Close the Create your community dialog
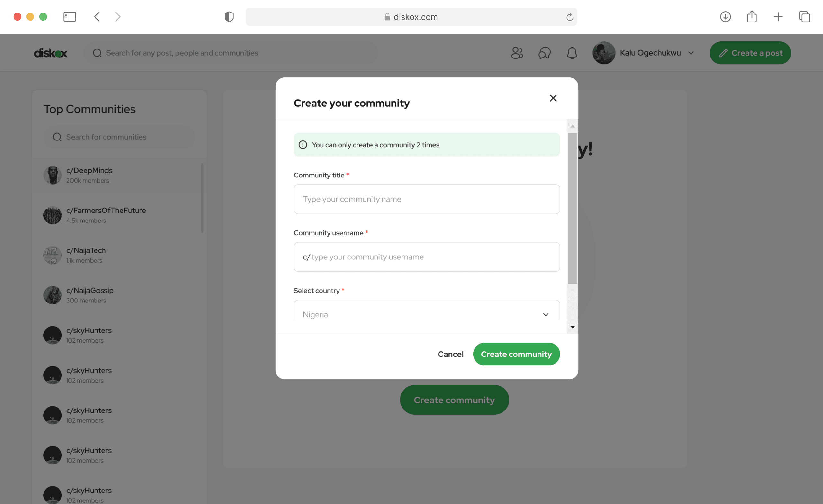Image resolution: width=823 pixels, height=504 pixels. point(553,98)
